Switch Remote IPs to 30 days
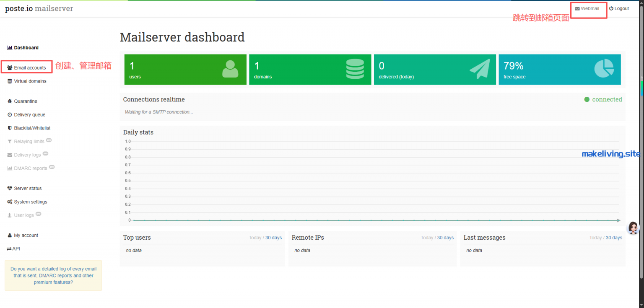The height and width of the screenshot is (308, 644). [x=445, y=238]
